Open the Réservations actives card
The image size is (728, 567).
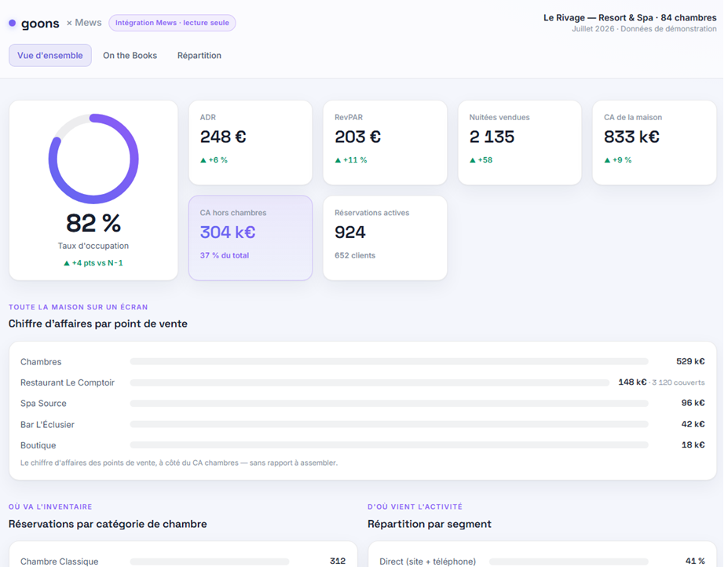click(x=385, y=238)
